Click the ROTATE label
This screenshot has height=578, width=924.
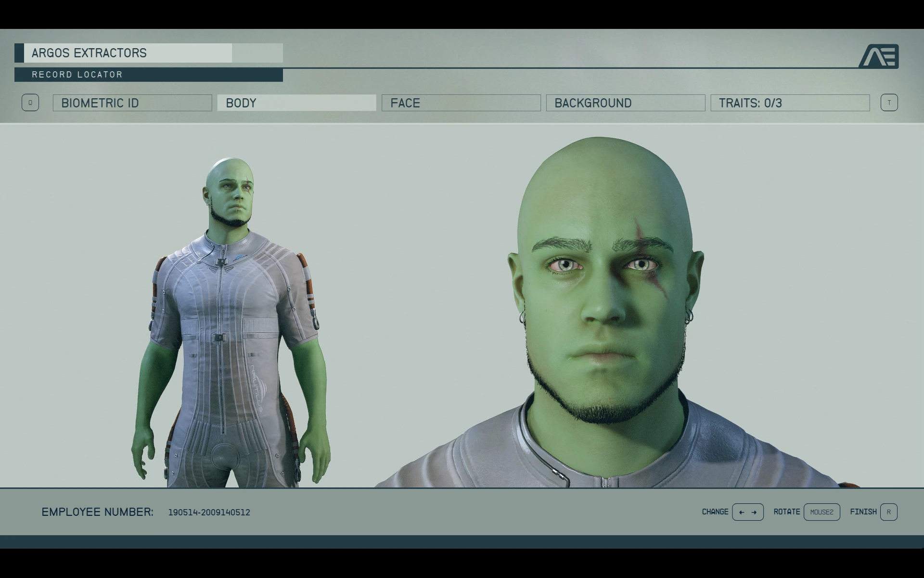[x=786, y=512]
